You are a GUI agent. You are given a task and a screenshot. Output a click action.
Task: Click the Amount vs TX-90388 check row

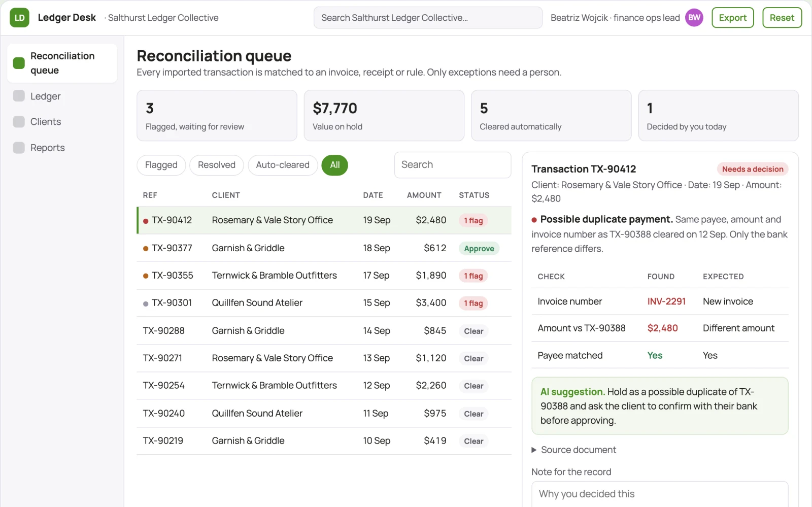point(660,328)
